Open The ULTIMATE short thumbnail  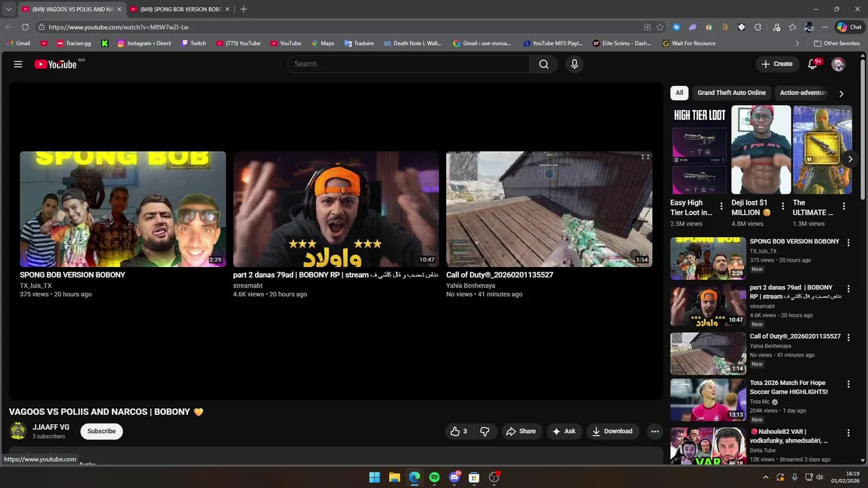[822, 150]
